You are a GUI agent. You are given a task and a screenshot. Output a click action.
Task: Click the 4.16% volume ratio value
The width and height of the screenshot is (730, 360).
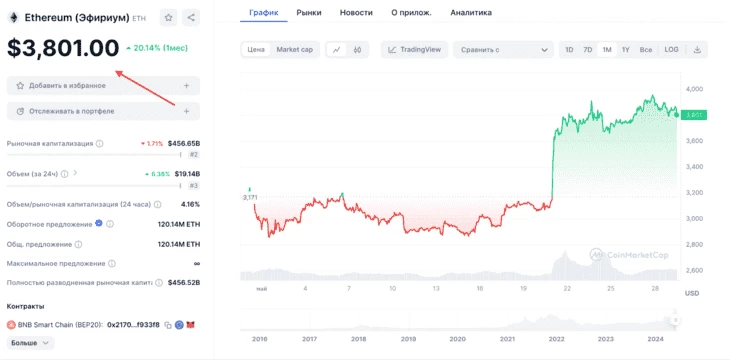pos(190,204)
